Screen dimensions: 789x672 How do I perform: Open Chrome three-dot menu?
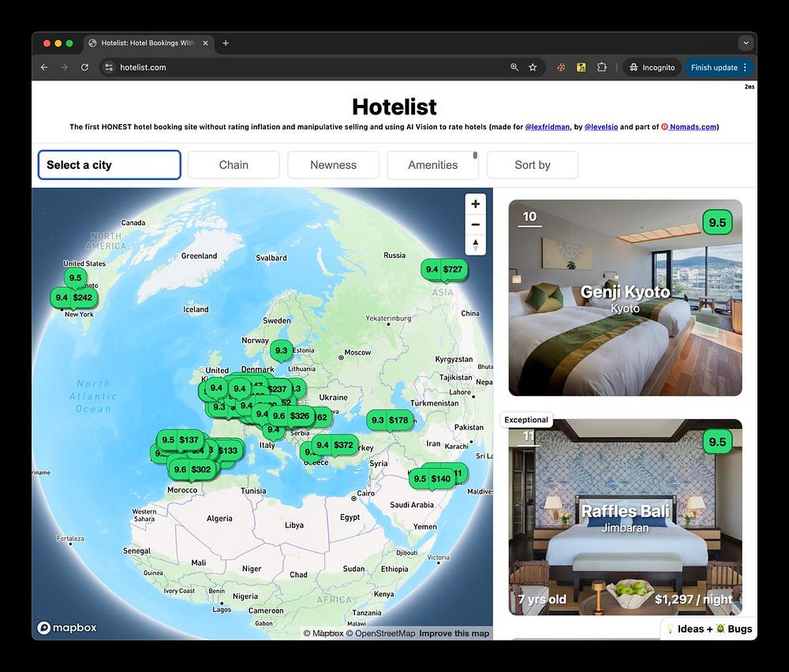(746, 67)
